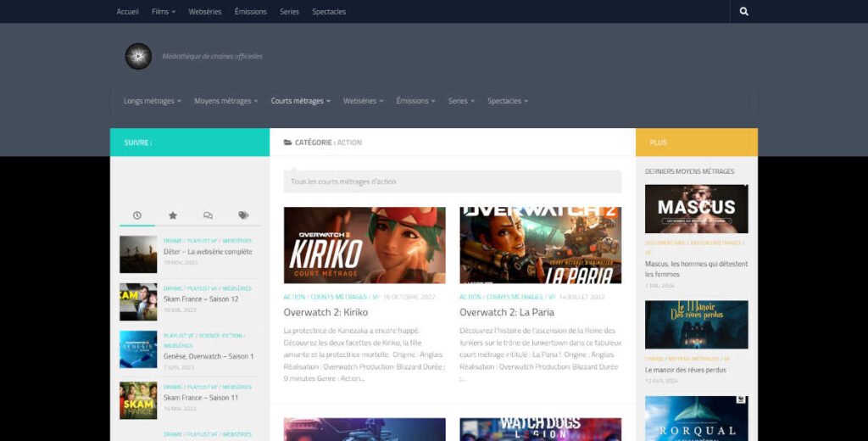Image resolution: width=868 pixels, height=441 pixels.
Task: Open the Mascus film thumbnail in sidebar
Action: point(696,209)
